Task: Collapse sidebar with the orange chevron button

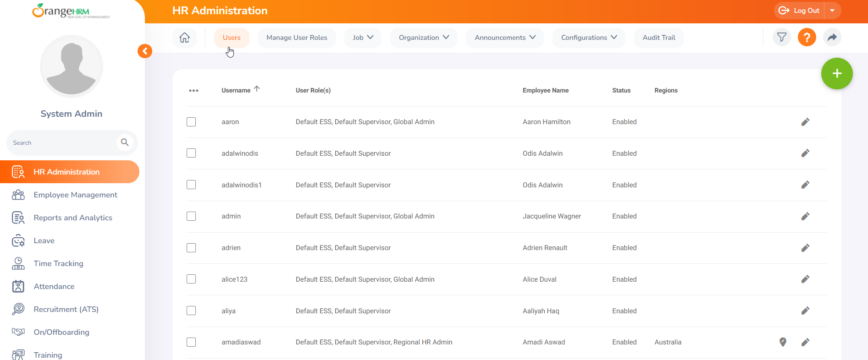Action: [x=145, y=51]
